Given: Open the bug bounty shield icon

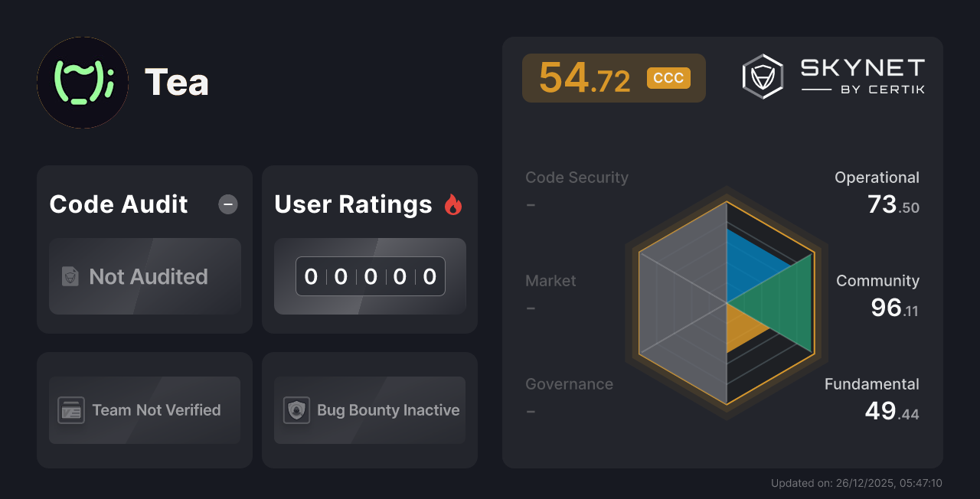Looking at the screenshot, I should pos(296,410).
